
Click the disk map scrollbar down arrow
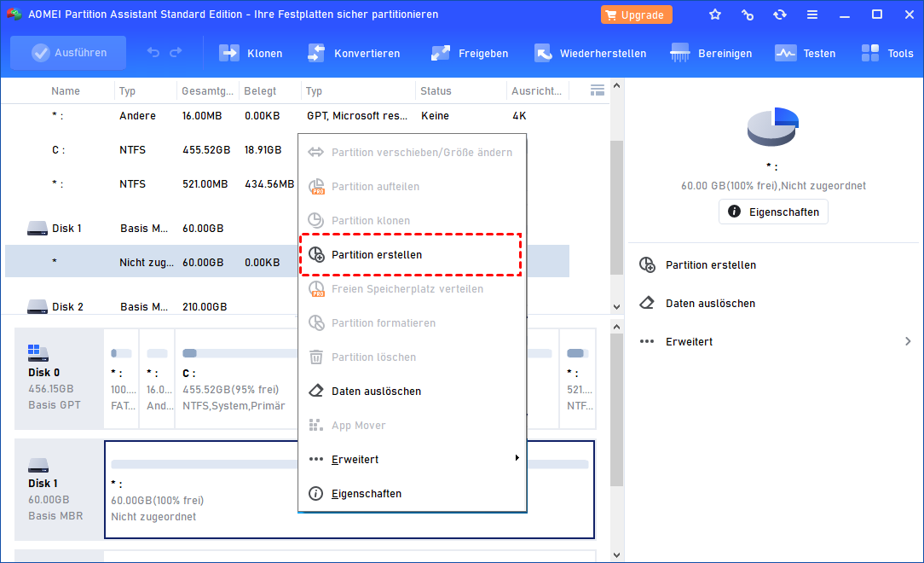coord(616,554)
